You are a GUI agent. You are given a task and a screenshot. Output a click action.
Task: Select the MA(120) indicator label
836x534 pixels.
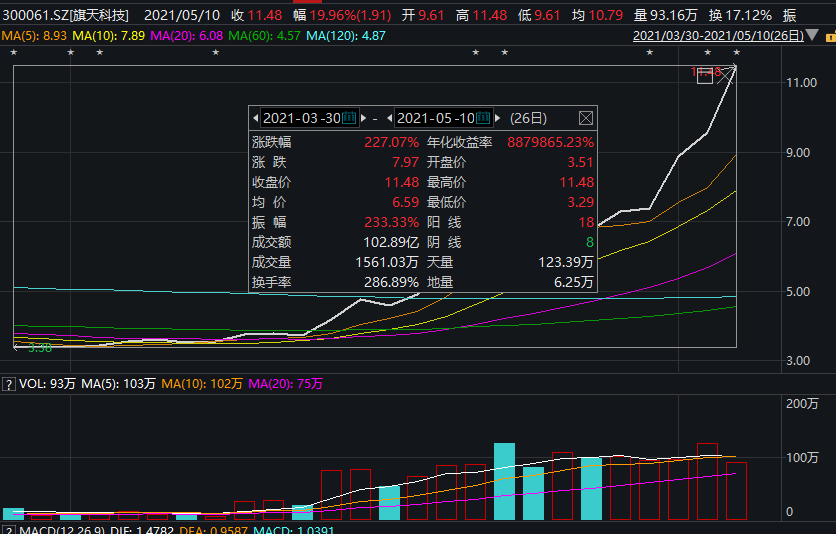click(345, 35)
